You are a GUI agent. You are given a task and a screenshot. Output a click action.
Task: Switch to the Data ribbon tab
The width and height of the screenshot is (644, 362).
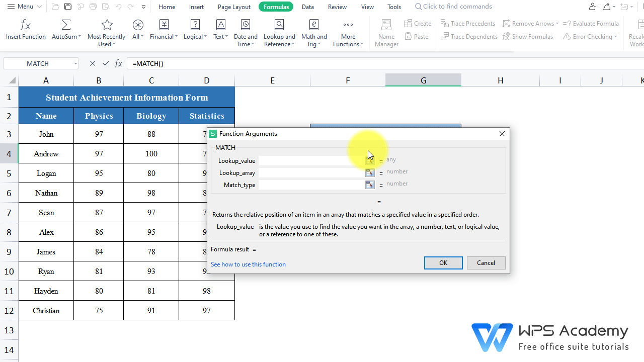[x=307, y=7]
